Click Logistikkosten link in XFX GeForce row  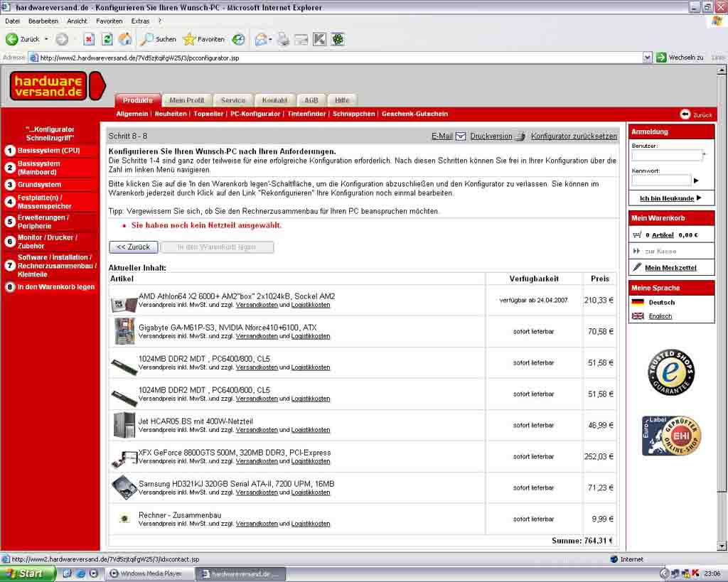coord(311,461)
